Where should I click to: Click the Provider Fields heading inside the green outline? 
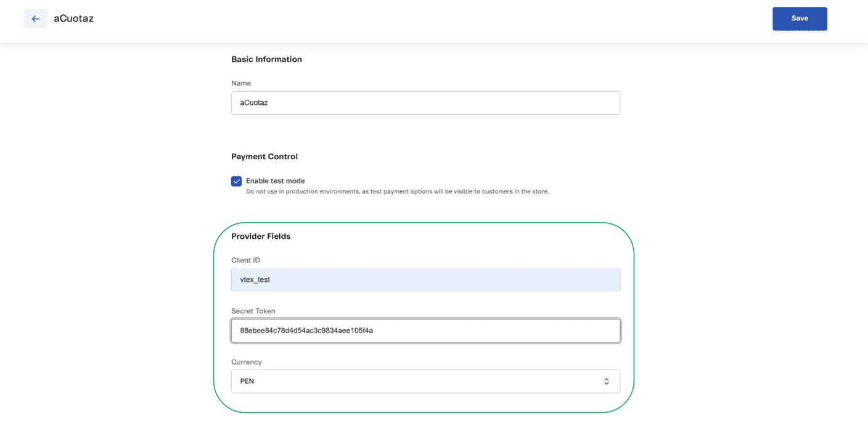point(260,236)
